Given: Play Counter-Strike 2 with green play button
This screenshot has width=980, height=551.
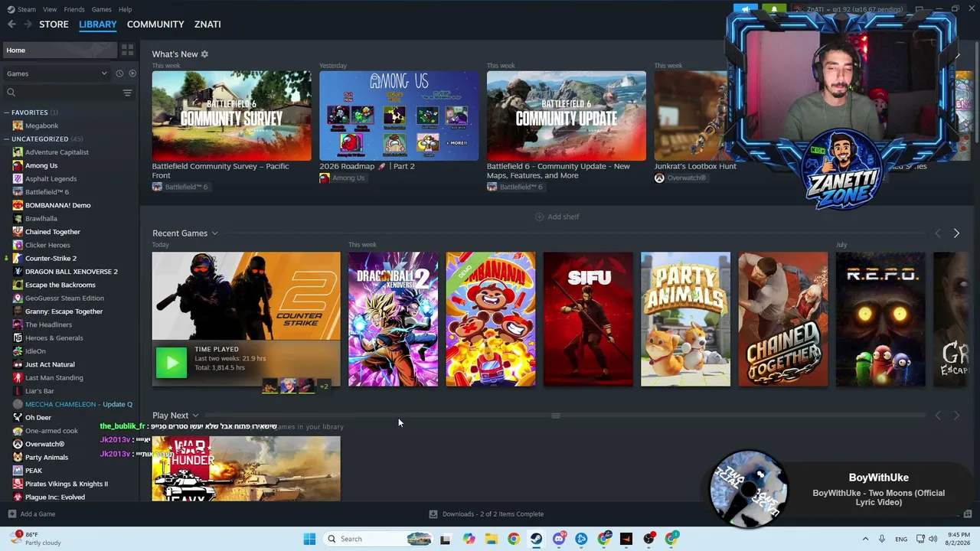Looking at the screenshot, I should (x=171, y=363).
